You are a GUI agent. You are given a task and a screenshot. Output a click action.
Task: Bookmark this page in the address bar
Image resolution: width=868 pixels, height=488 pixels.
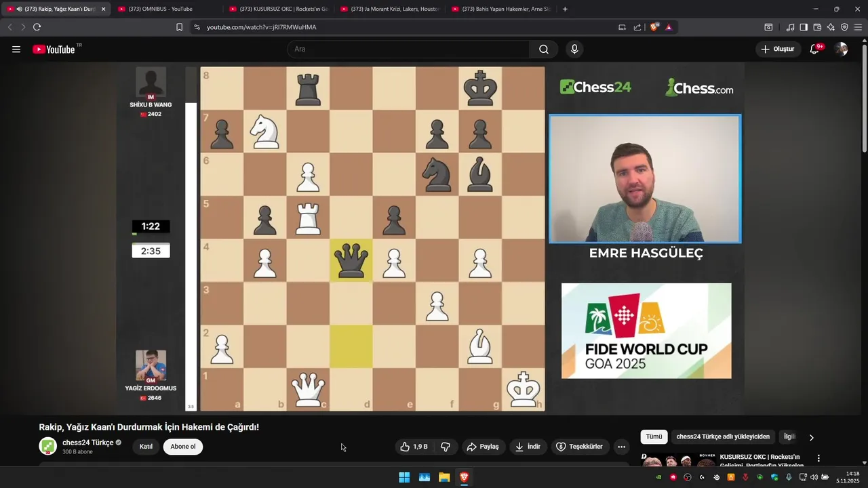point(179,27)
